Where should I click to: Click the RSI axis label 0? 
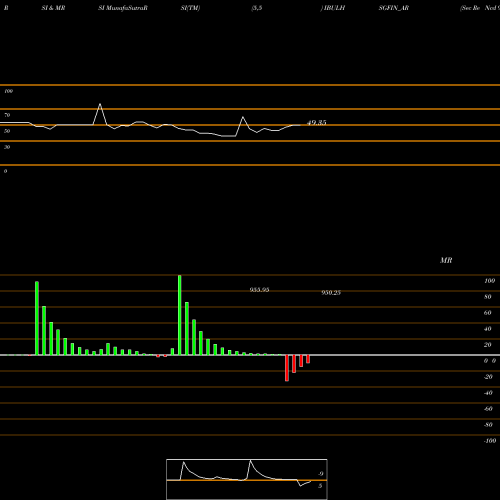[x=5, y=171]
